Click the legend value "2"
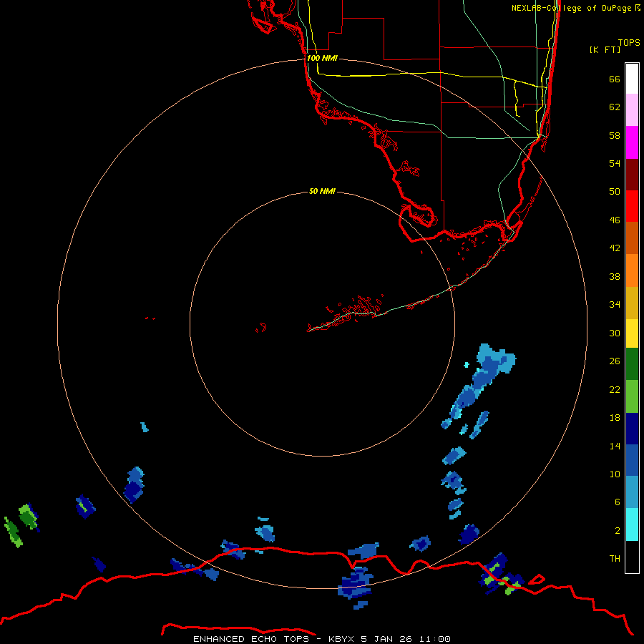Image resolution: width=644 pixels, height=644 pixels. pyautogui.click(x=618, y=530)
